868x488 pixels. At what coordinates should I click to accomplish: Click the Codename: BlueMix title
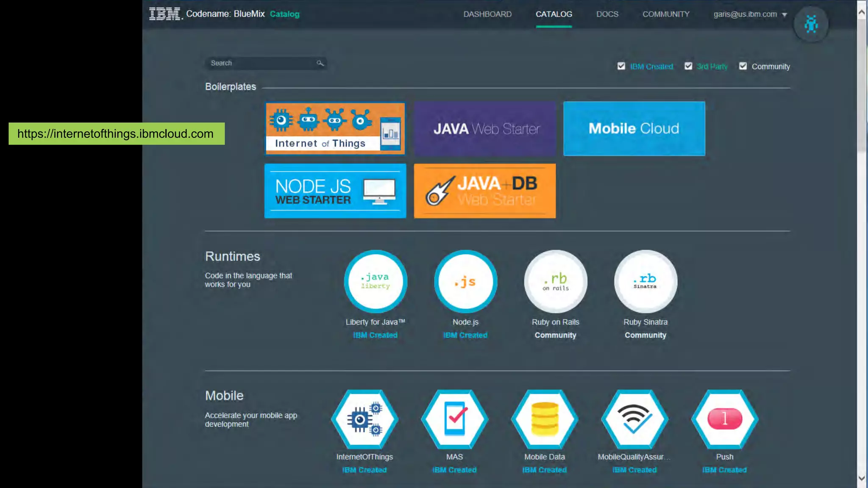225,14
